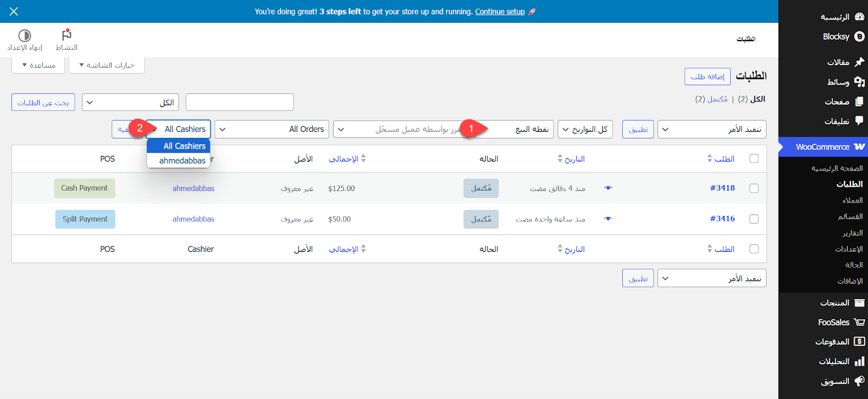Open media library icon in sidebar
The image size is (868, 399).
(x=859, y=82)
